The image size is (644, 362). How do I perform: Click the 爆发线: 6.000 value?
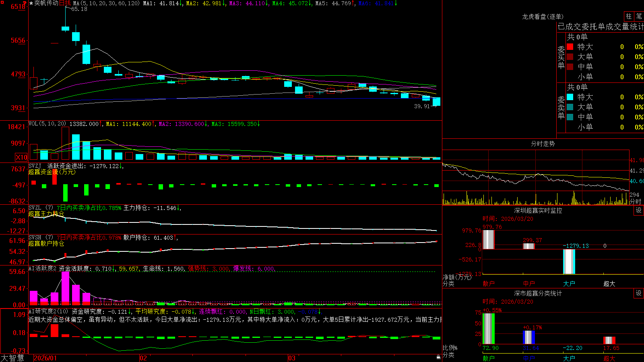coord(254,269)
